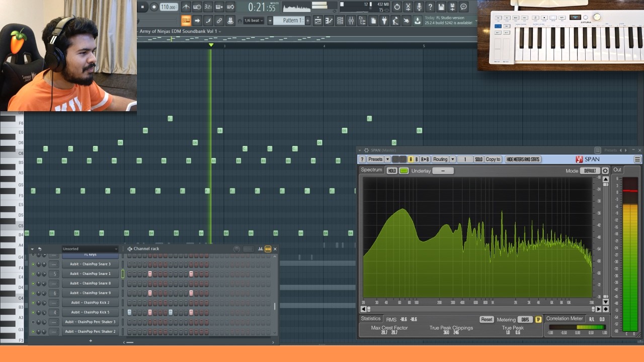The height and width of the screenshot is (362, 644).
Task: Open the help question mark icon in toolbar
Action: pyautogui.click(x=430, y=7)
